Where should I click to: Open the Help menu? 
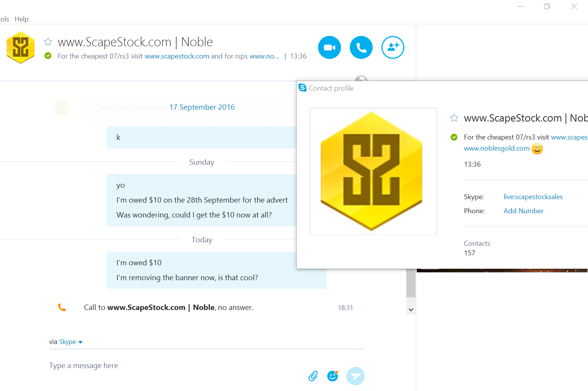21,19
